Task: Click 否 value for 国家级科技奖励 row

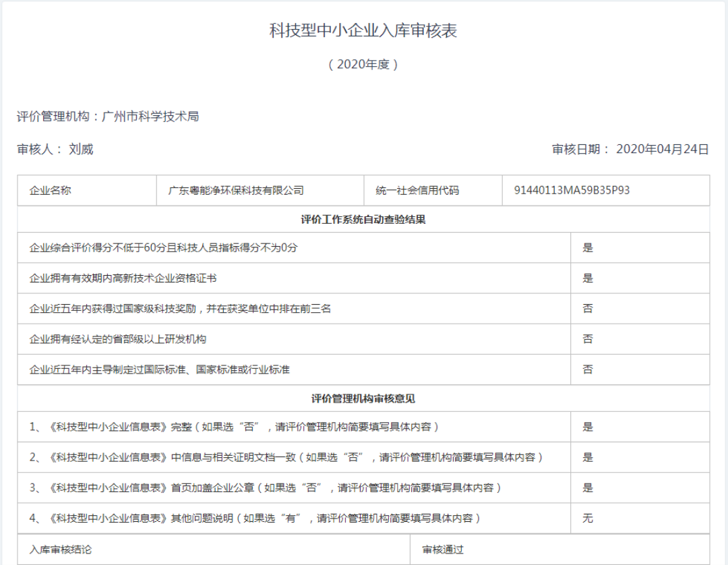Action: [x=588, y=308]
